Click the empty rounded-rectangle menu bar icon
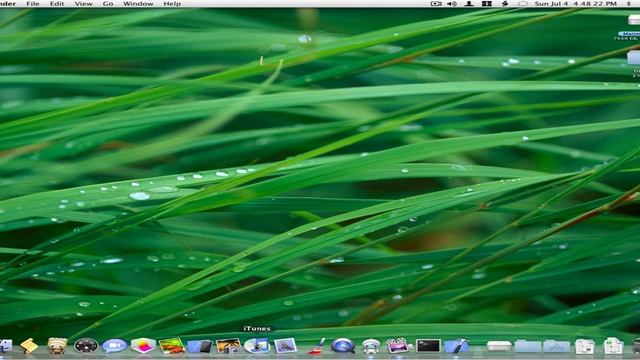Screen dimensions: 640x360 pos(522,4)
